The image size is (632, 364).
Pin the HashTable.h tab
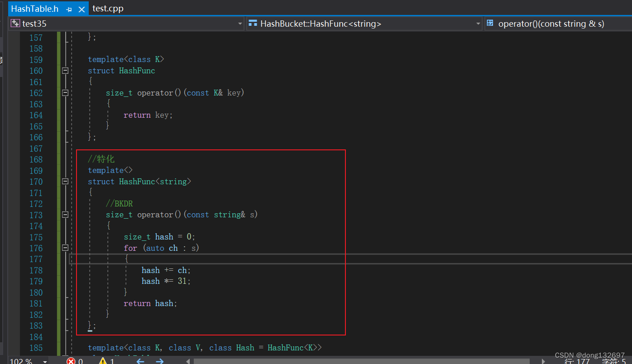pos(69,9)
